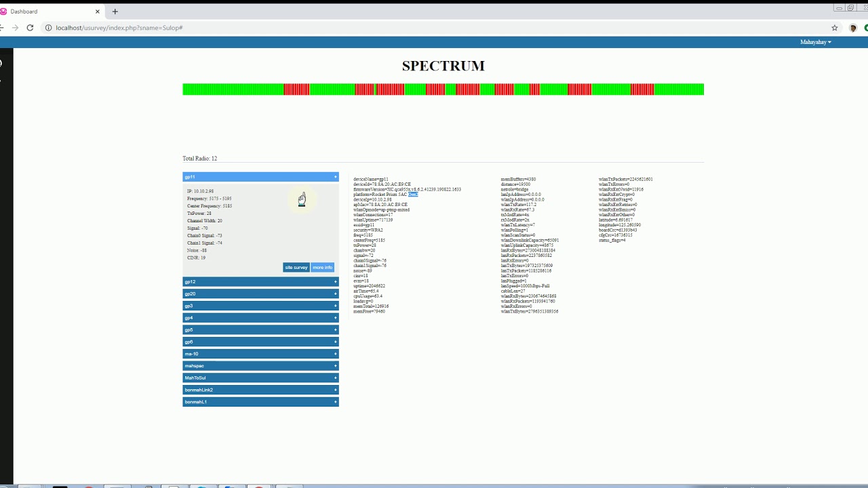Click the 'latitude=6.691617' entry
The image size is (868, 488).
[616, 220]
